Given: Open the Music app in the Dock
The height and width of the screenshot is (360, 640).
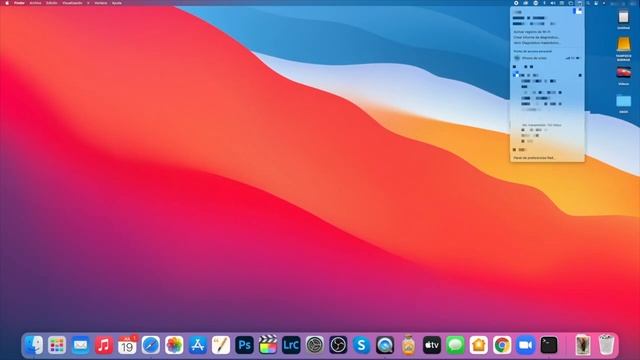Looking at the screenshot, I should (104, 345).
